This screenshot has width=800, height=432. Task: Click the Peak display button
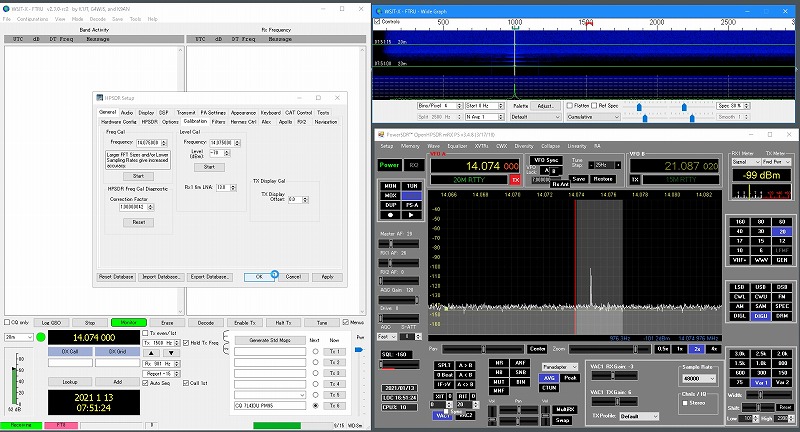pos(570,378)
